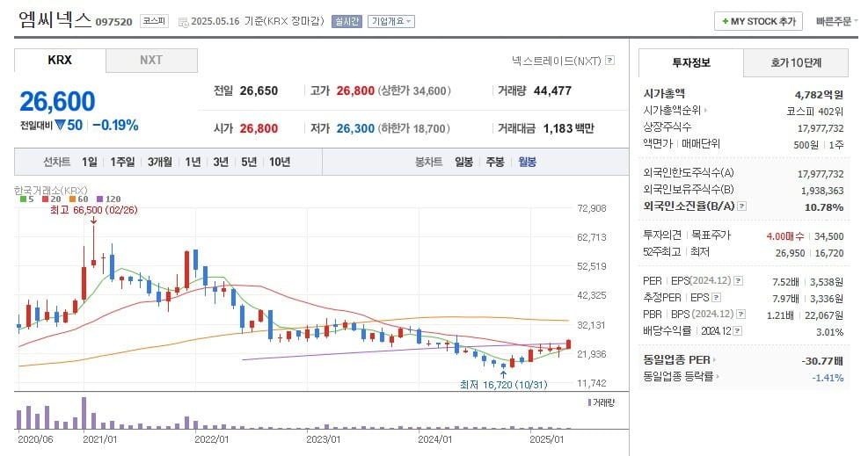Image resolution: width=868 pixels, height=456 pixels.
Task: Show the 5년 line chart
Action: (249, 162)
